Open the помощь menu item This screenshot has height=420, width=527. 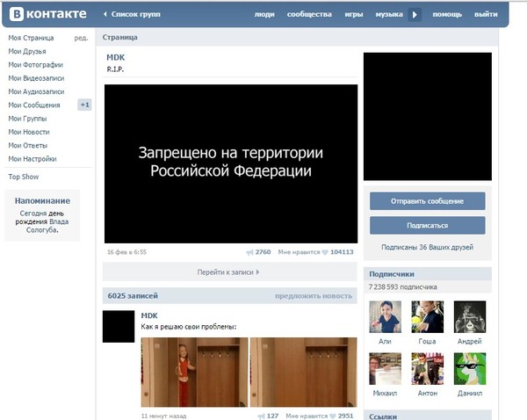(447, 14)
